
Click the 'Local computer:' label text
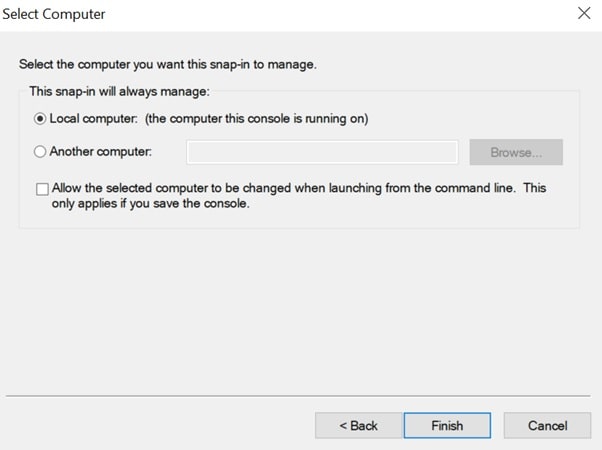coord(92,119)
